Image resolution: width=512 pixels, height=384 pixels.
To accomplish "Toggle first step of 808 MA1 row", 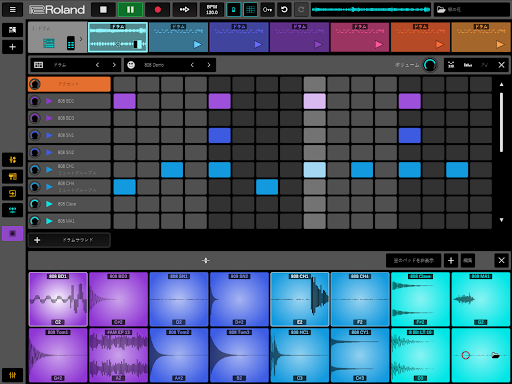I will (x=124, y=221).
